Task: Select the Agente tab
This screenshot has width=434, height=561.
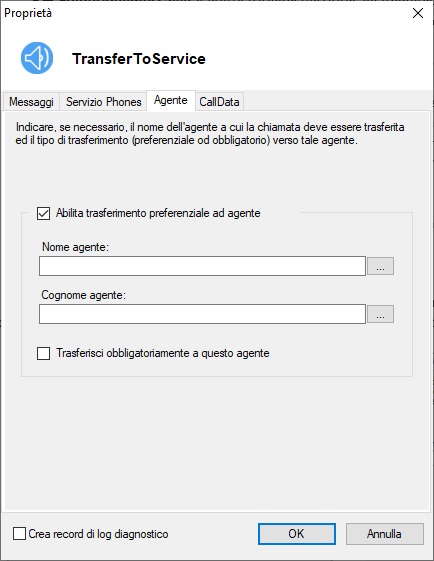Action: click(x=171, y=100)
